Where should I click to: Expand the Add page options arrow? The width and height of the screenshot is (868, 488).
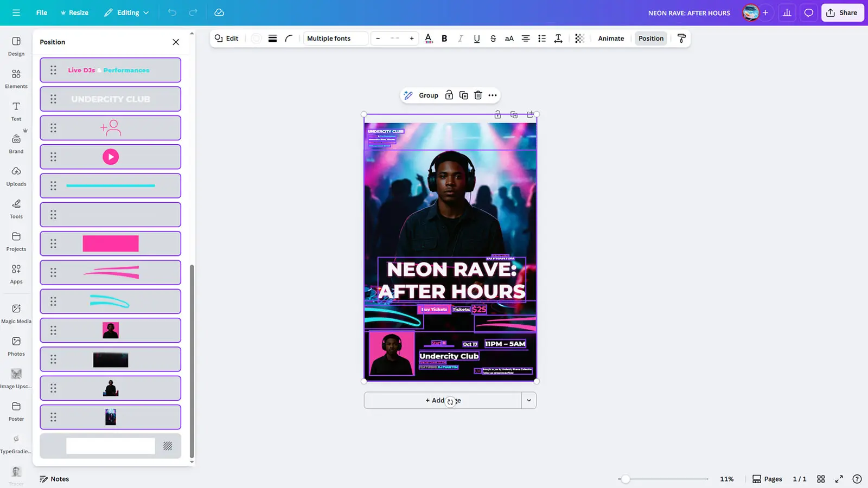(528, 401)
